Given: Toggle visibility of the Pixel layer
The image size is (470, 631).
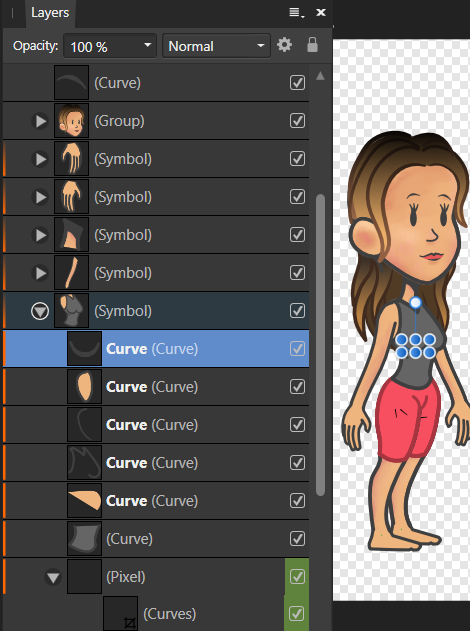Looking at the screenshot, I should [297, 577].
